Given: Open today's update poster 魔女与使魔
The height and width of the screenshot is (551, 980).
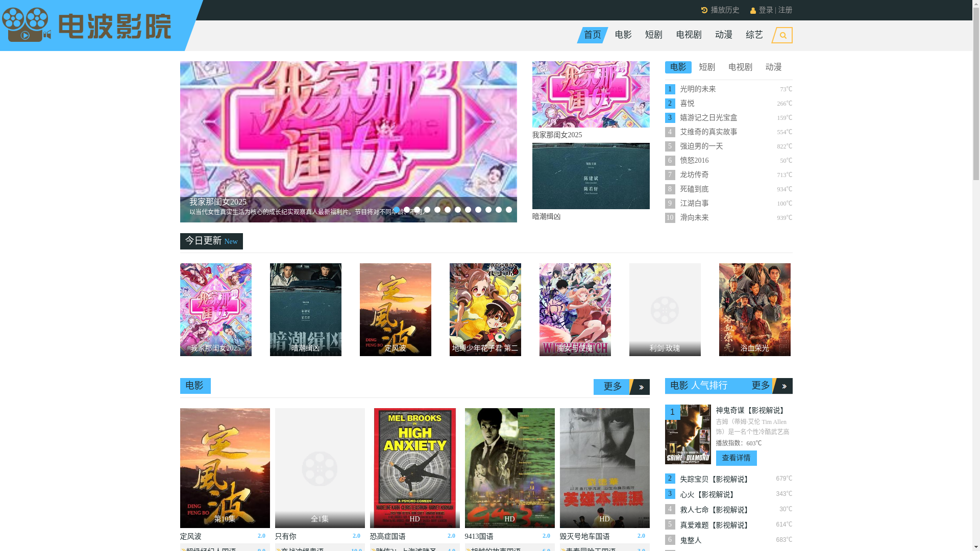Looking at the screenshot, I should tap(575, 310).
